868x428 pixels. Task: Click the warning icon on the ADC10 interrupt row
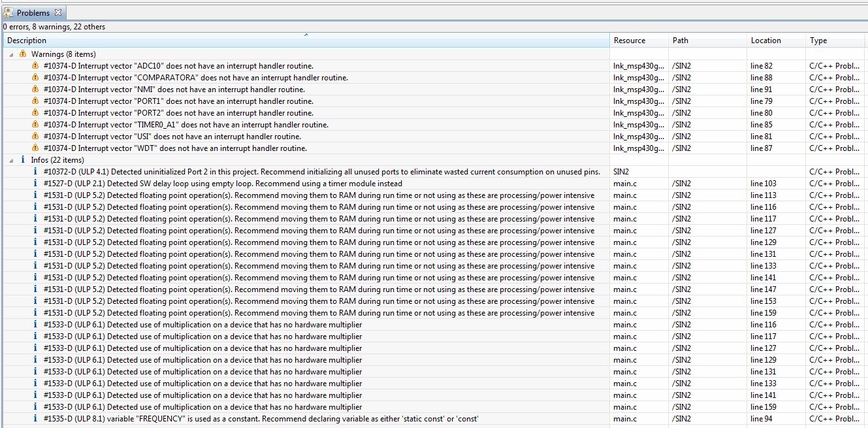point(35,66)
